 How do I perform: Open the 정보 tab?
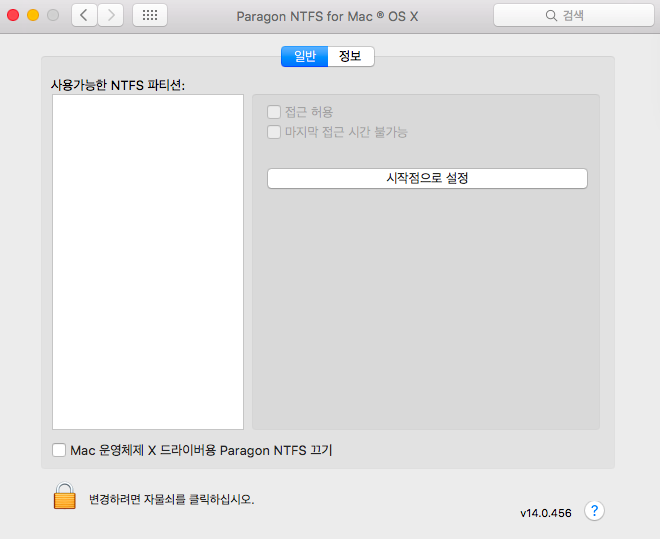[351, 56]
